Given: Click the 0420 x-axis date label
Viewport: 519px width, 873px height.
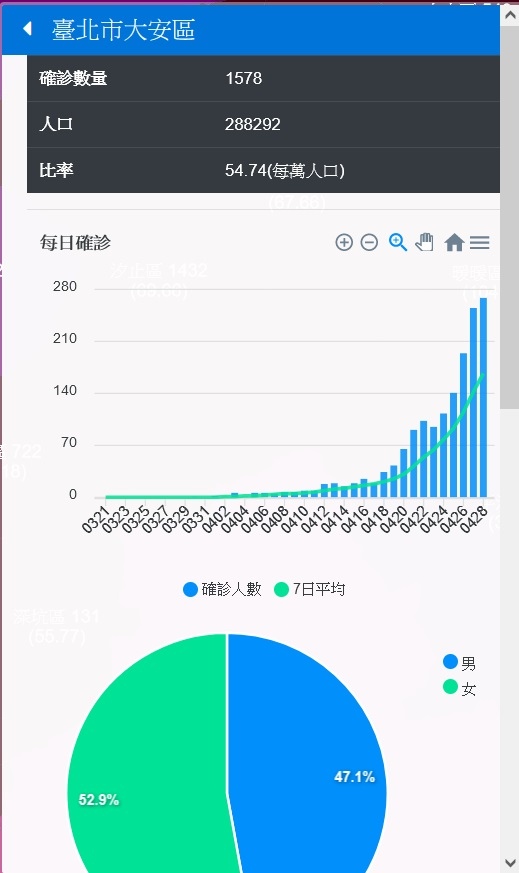Looking at the screenshot, I should pos(394,519).
